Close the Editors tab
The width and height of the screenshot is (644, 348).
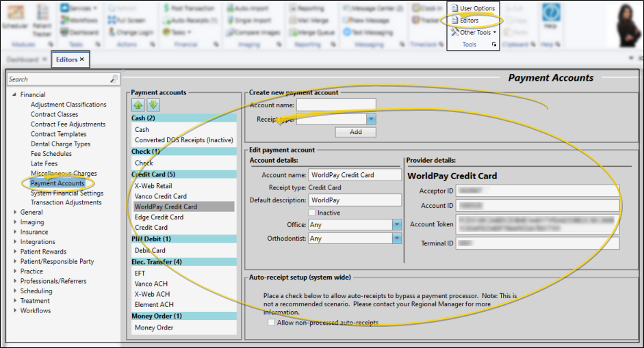82,60
